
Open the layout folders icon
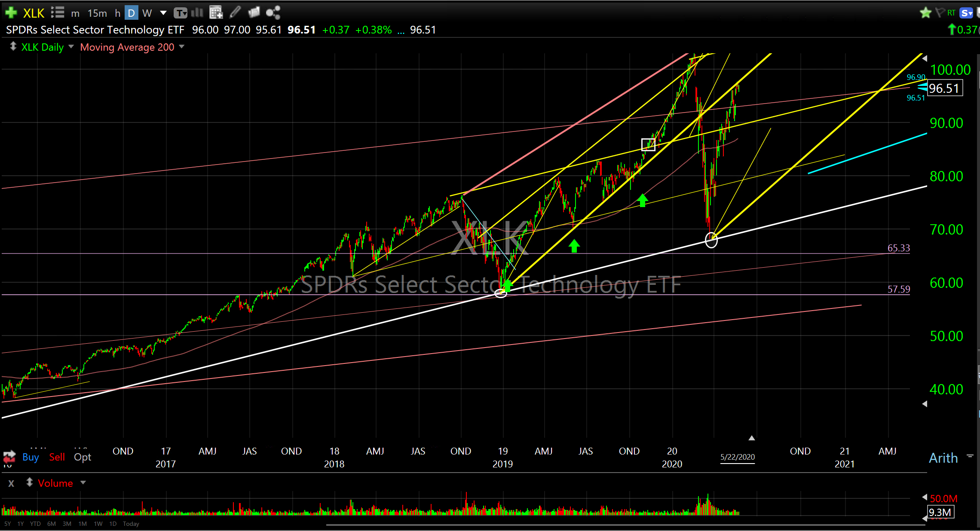pos(254,13)
